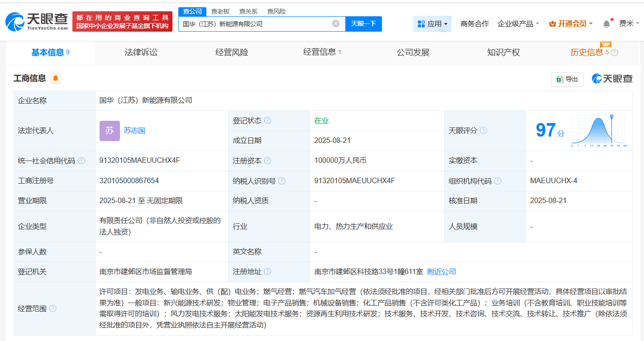Click the 导出 export icon button

tap(567, 79)
